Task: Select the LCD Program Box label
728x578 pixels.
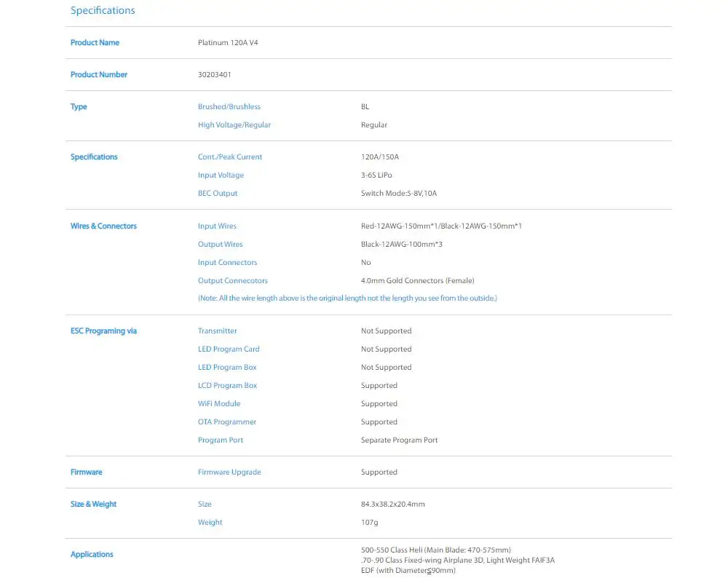Action: click(227, 385)
